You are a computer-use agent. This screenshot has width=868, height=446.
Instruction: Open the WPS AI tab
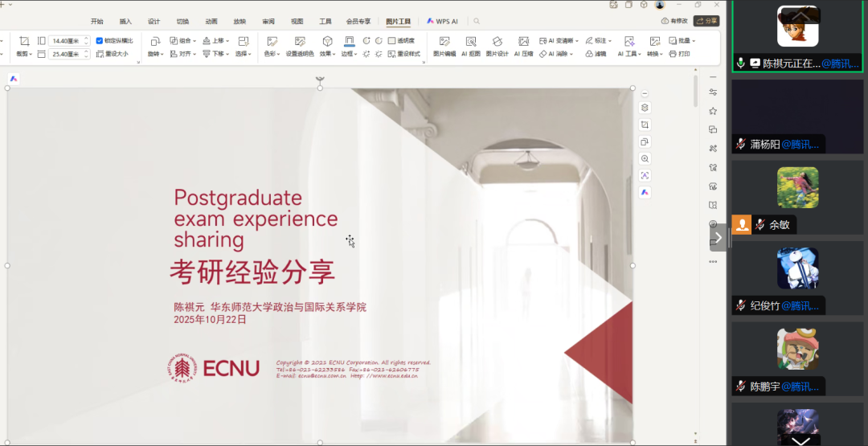[442, 22]
